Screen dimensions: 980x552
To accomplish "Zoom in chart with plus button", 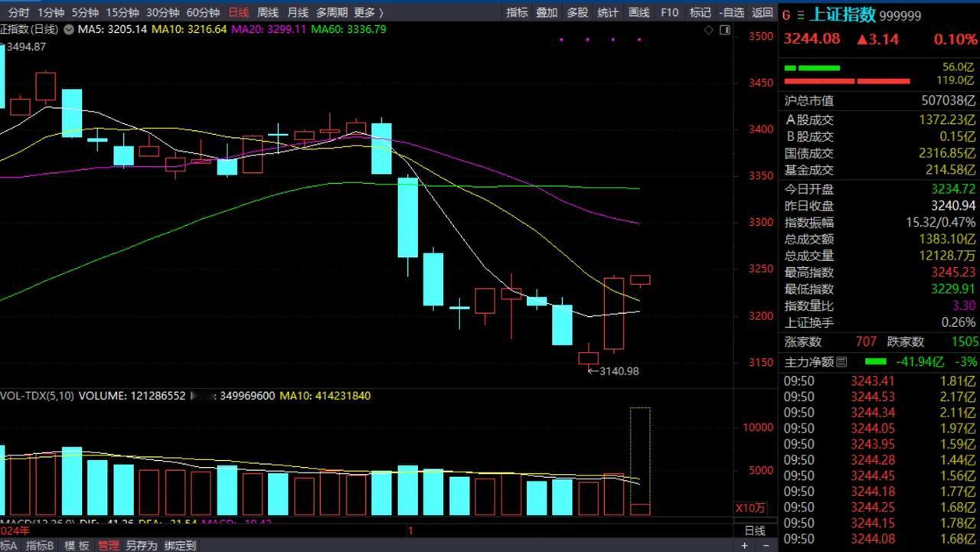I will coord(743,545).
